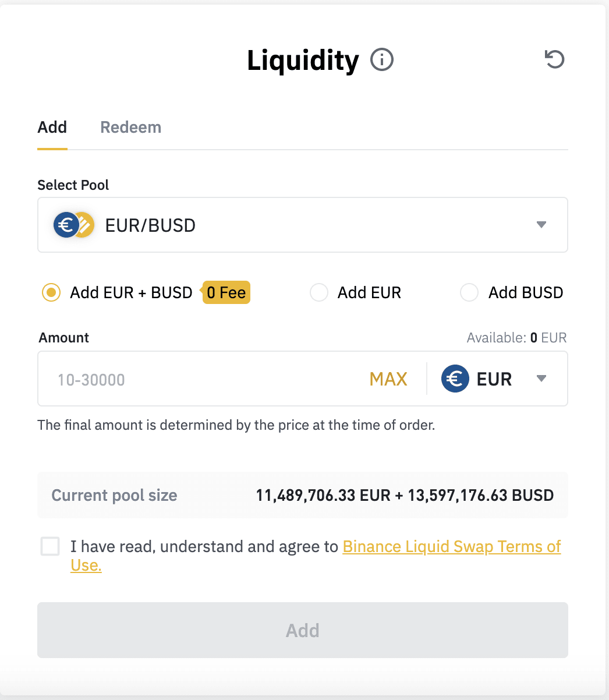Open the Select Pool dropdown arrow
Image resolution: width=609 pixels, height=700 pixels.
tap(541, 225)
